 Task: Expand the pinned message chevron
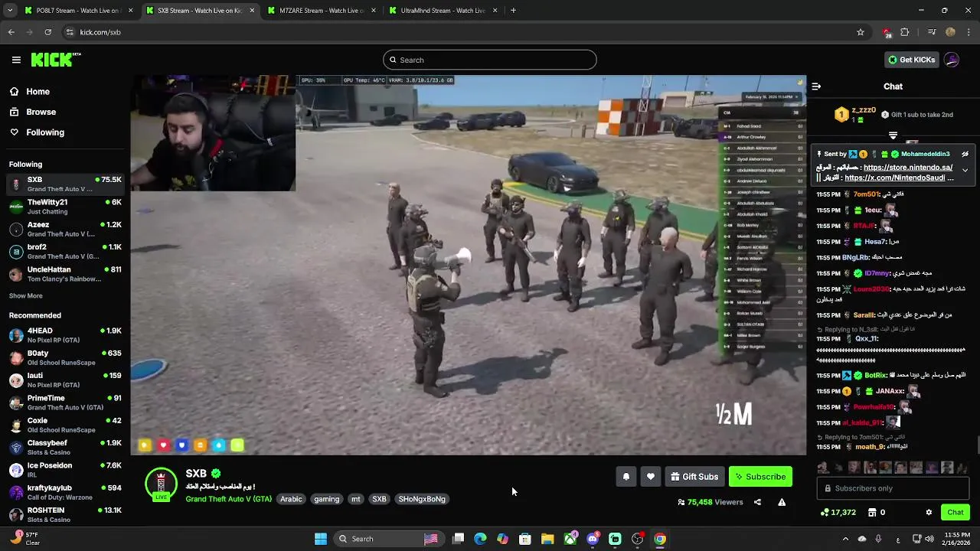click(965, 170)
